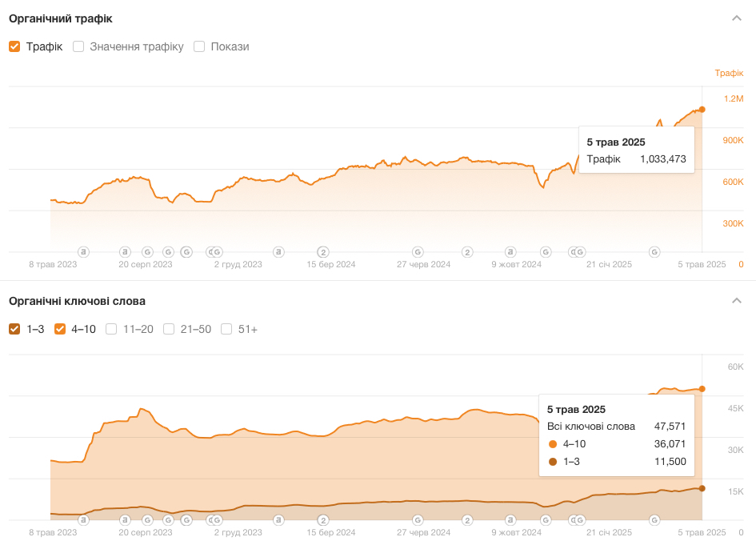The image size is (756, 545).
Task: Enable the Значення трафіку checkbox
Action: click(78, 46)
